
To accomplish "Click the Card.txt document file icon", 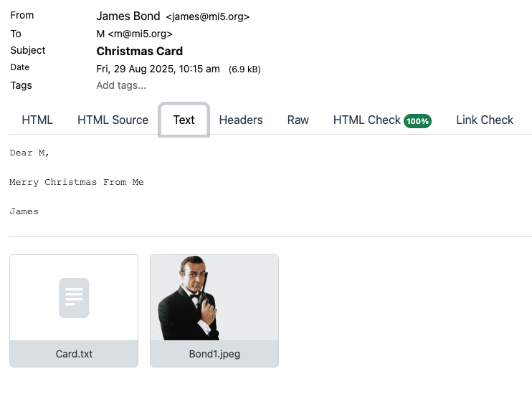I will tap(74, 297).
